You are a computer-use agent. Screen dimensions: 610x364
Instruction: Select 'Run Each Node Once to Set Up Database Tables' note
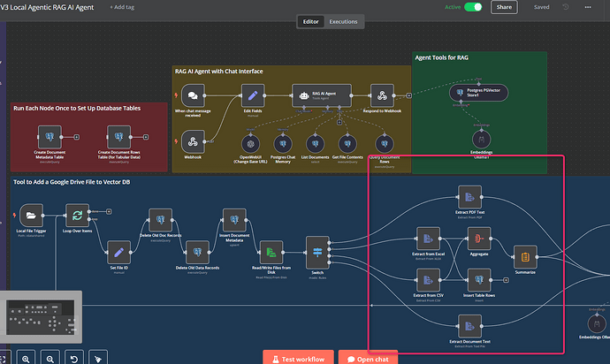click(x=77, y=108)
